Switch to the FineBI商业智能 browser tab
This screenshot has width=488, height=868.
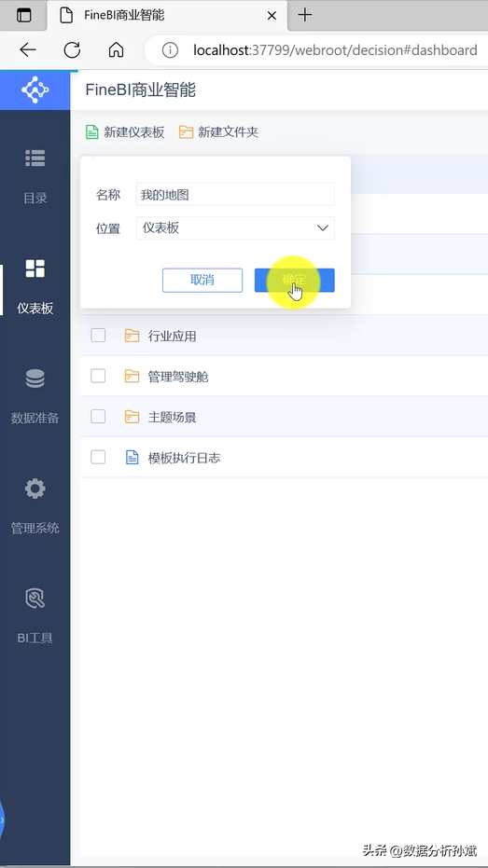click(166, 16)
